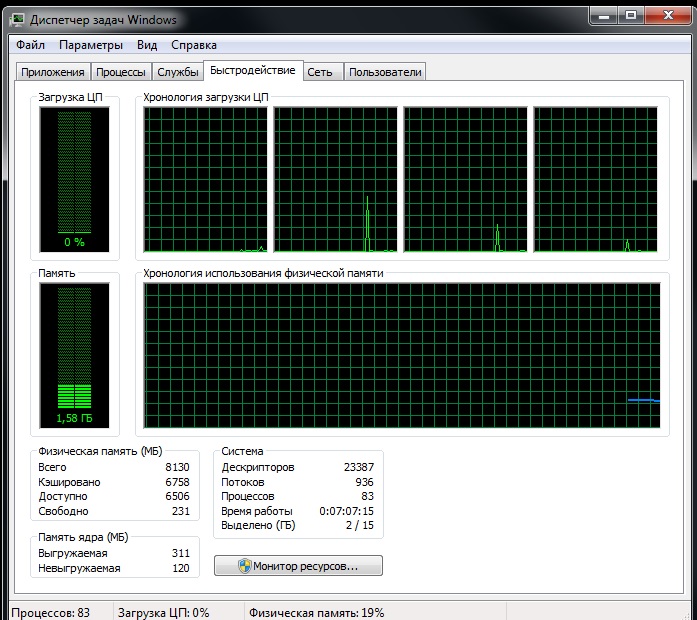Click the Потоков value 936
This screenshot has width=697, height=620.
365,482
